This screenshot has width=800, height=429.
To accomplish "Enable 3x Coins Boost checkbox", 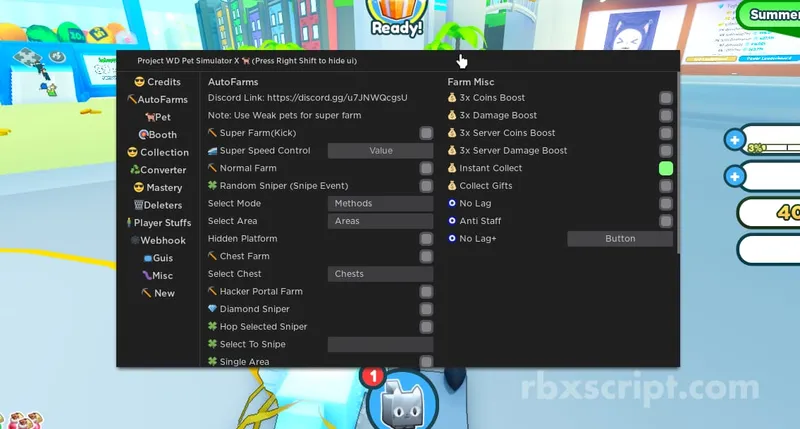I will point(666,98).
